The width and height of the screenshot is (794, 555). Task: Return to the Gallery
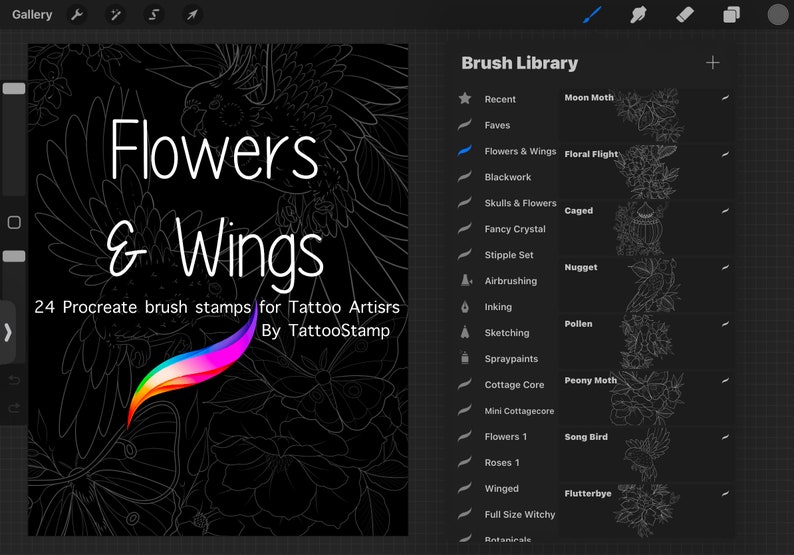point(32,15)
